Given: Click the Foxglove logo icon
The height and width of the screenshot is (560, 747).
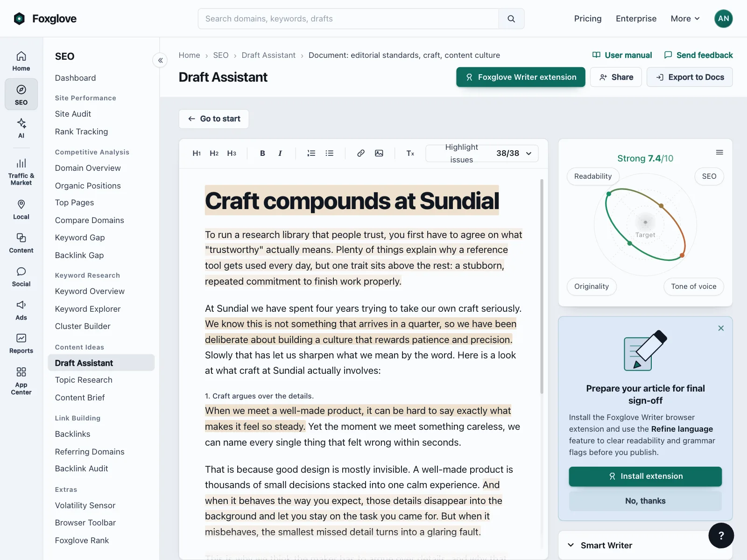Looking at the screenshot, I should pos(19,19).
